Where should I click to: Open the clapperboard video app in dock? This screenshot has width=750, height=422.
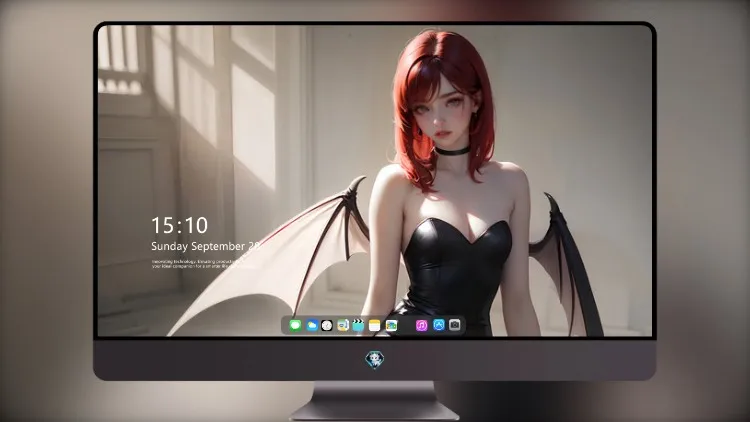click(358, 325)
